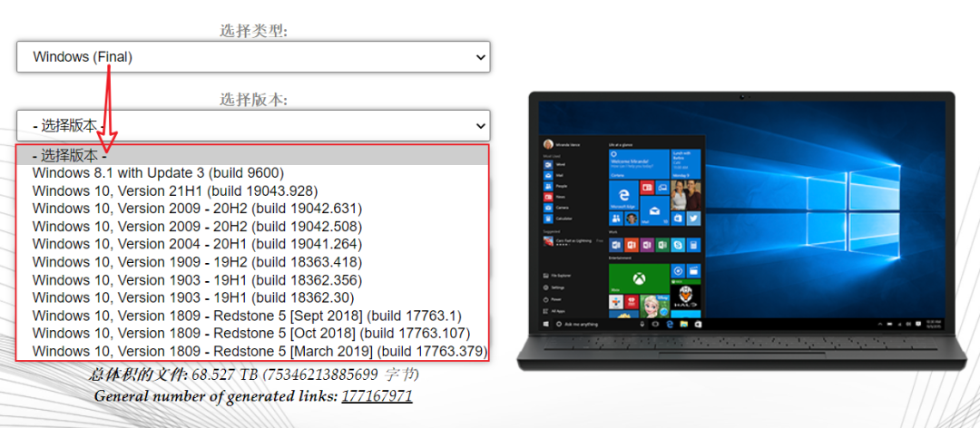Screen dimensions: 980x428
Task: Open the Windows (Final) type dropdown
Action: pyautogui.click(x=252, y=57)
